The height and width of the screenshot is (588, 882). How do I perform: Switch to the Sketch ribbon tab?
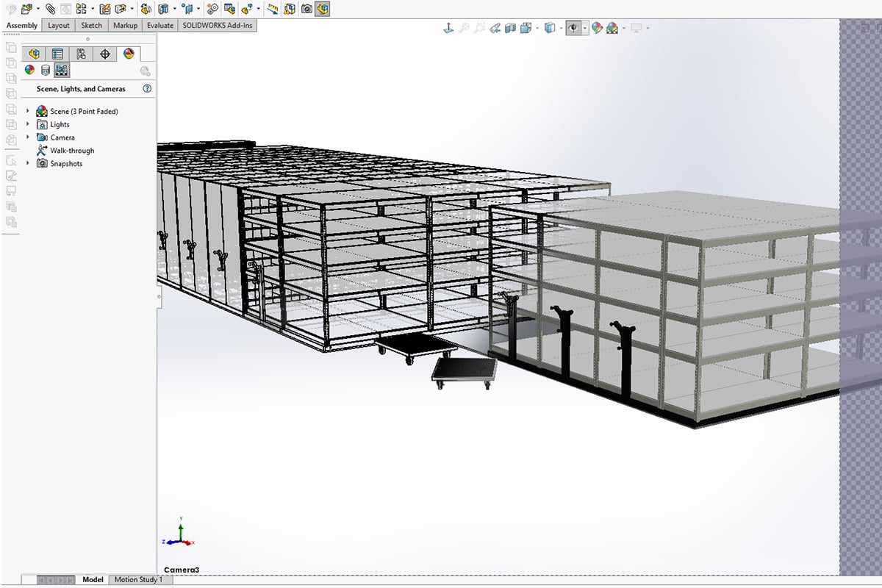click(92, 25)
